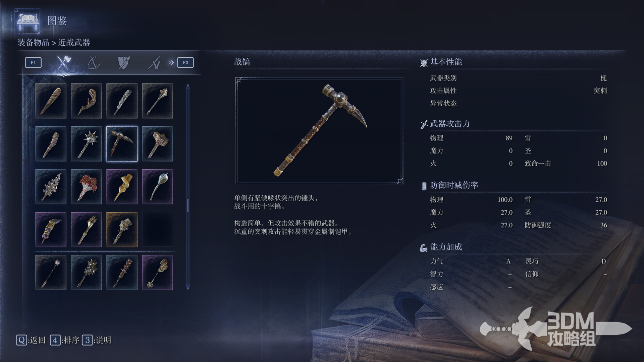Select the melee weapons crossed-axe tab
Viewport: 644px width, 362px height.
click(63, 62)
